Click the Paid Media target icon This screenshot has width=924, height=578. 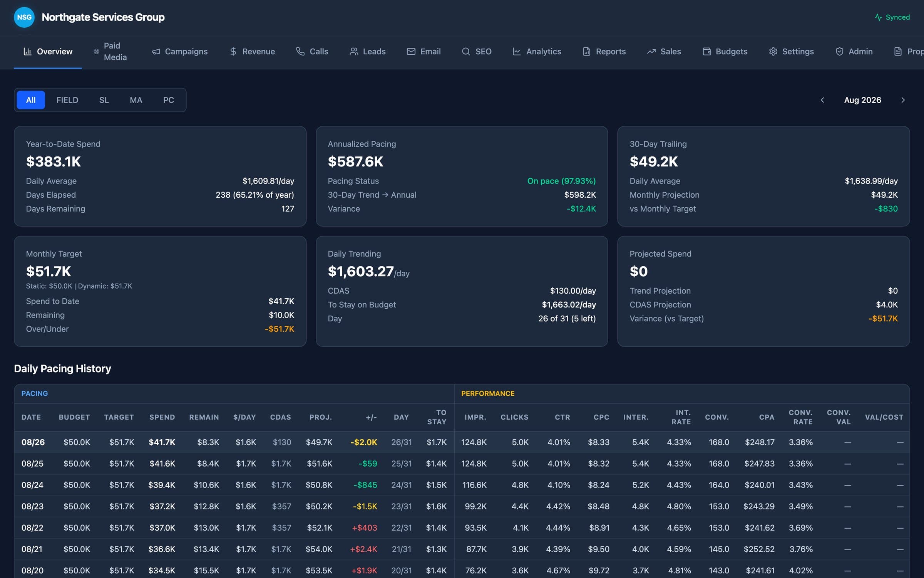96,51
